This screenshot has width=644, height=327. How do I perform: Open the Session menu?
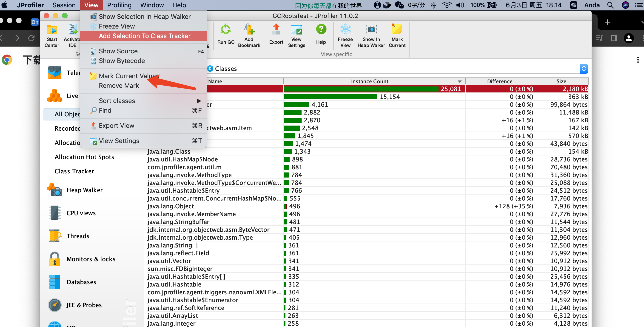[x=64, y=5]
